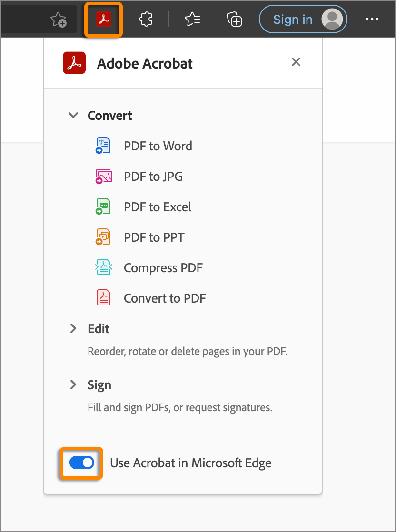Expand the Edit section
The width and height of the screenshot is (396, 532).
[x=73, y=328]
